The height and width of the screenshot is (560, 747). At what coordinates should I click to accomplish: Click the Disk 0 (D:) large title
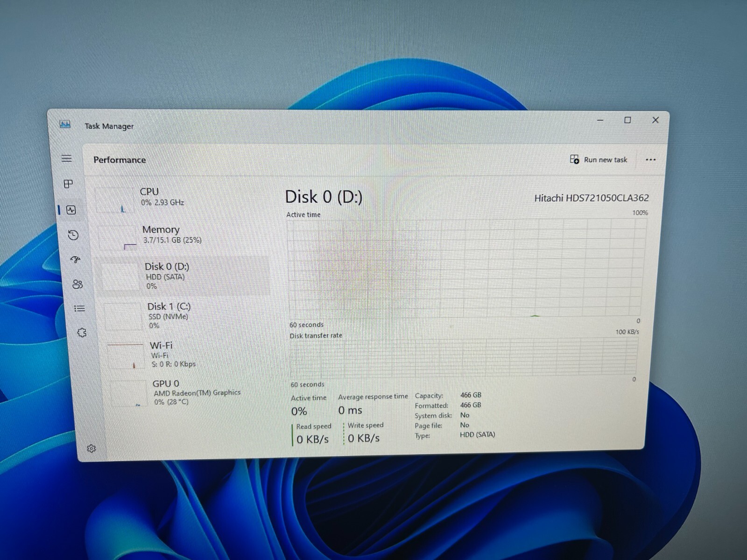point(324,197)
